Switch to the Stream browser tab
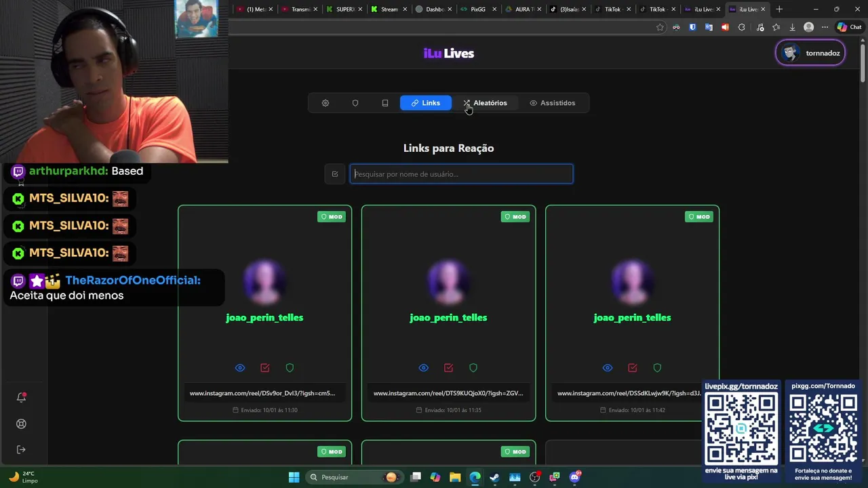Image resolution: width=868 pixels, height=488 pixels. (x=389, y=9)
